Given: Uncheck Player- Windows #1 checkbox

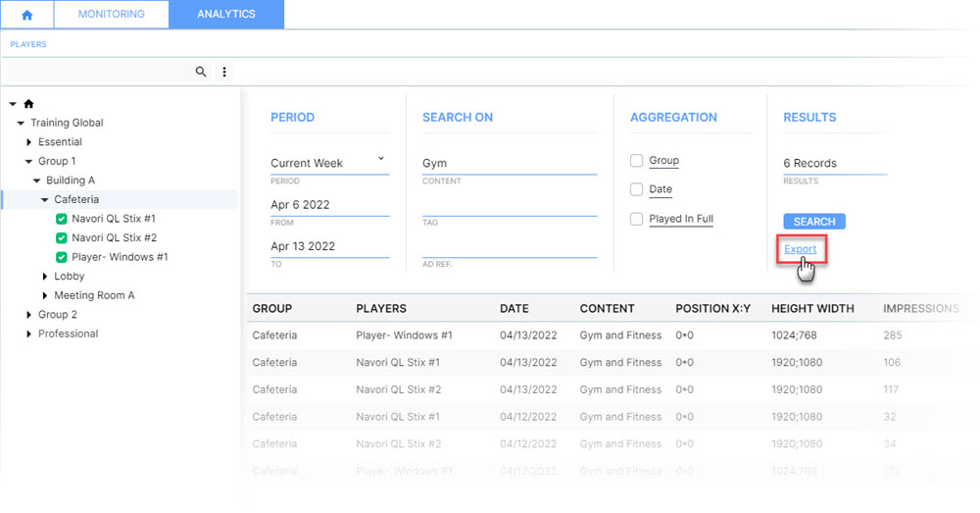Looking at the screenshot, I should (62, 257).
